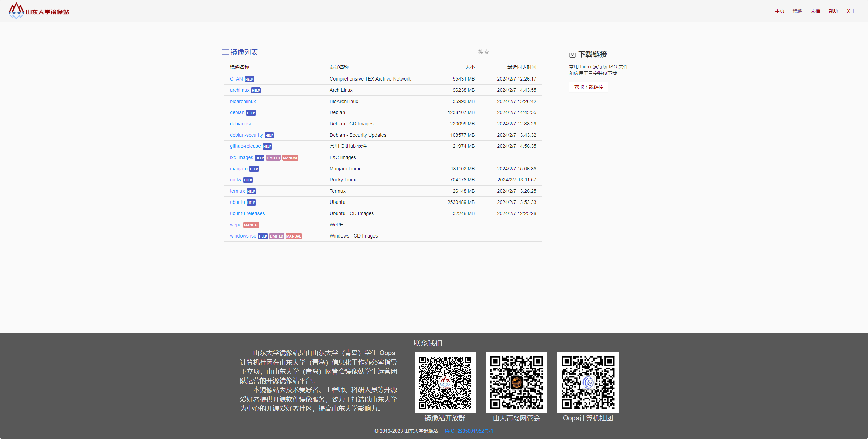Open the 文档 navigation item
Image resolution: width=868 pixels, height=439 pixels.
[x=815, y=11]
